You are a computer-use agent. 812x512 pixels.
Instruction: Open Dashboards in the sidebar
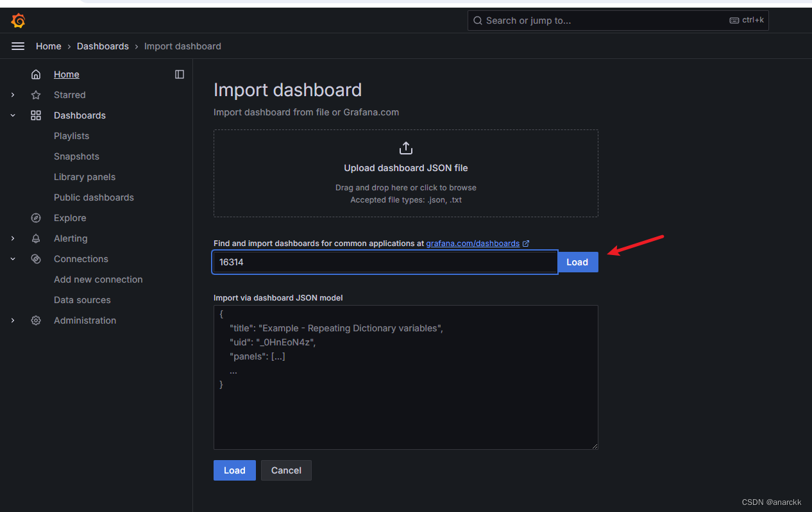point(80,115)
